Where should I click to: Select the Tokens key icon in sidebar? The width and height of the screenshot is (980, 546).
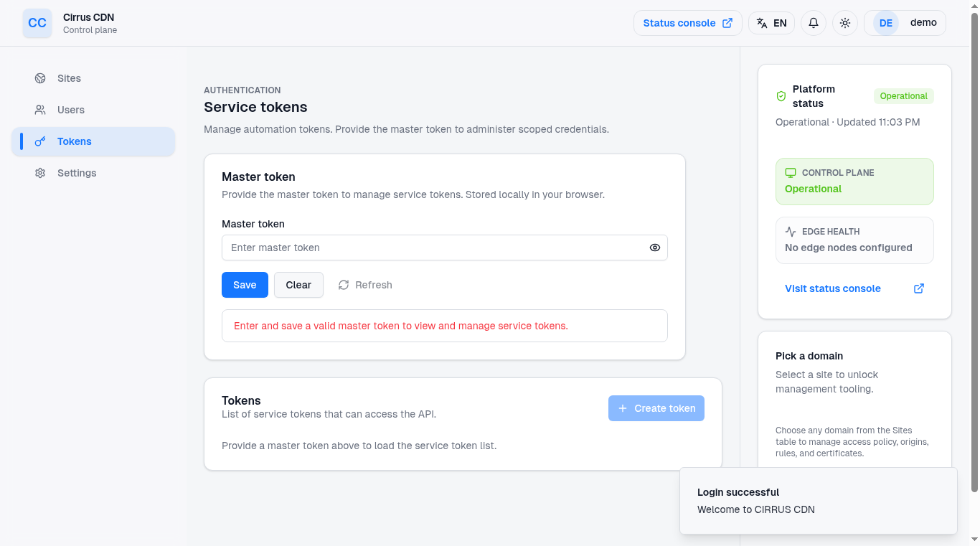(x=40, y=141)
